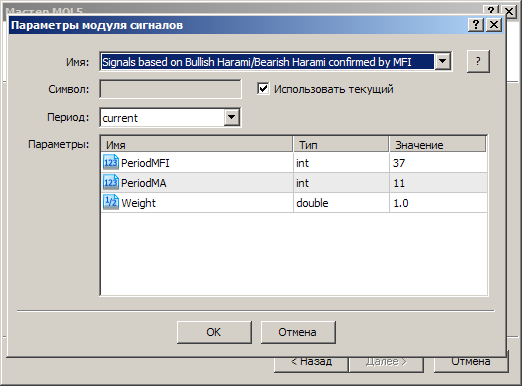Click the help question-mark title bar icon
522x386 pixels.
click(x=476, y=25)
